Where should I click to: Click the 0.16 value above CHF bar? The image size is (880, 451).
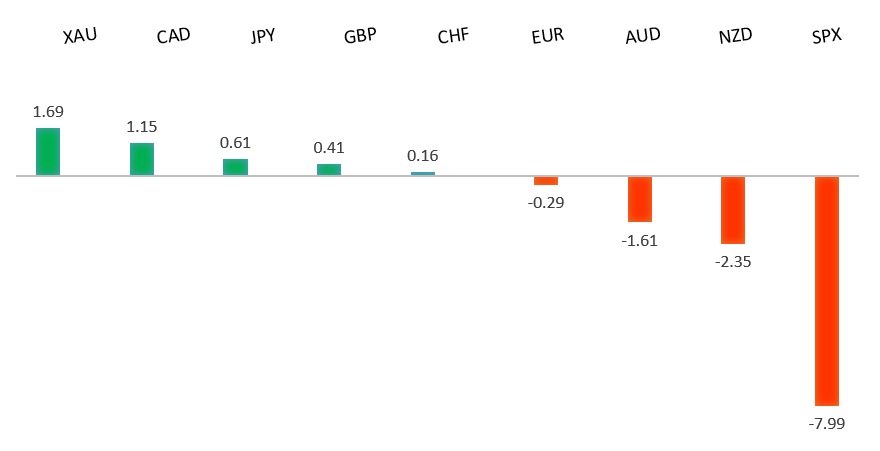pos(423,156)
